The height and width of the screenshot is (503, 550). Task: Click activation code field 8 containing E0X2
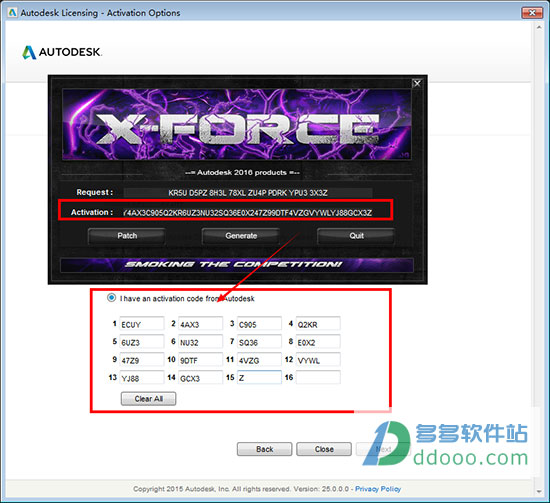click(318, 342)
